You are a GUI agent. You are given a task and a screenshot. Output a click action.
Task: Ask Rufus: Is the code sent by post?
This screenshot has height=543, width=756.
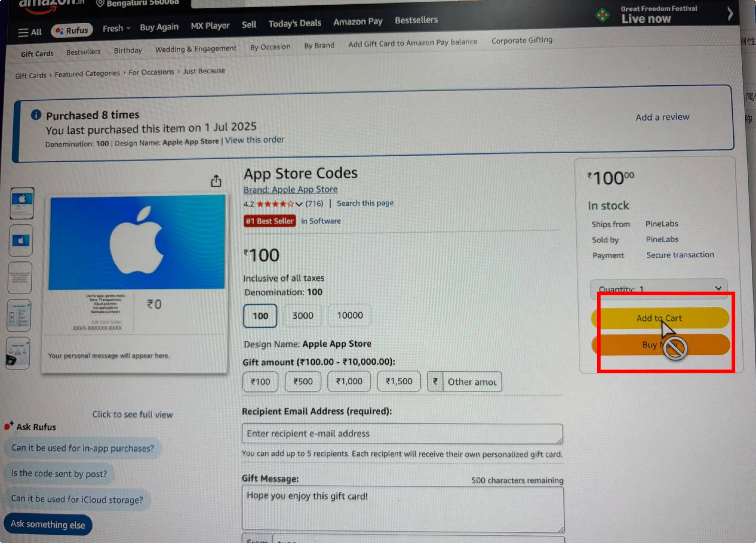[x=59, y=473]
